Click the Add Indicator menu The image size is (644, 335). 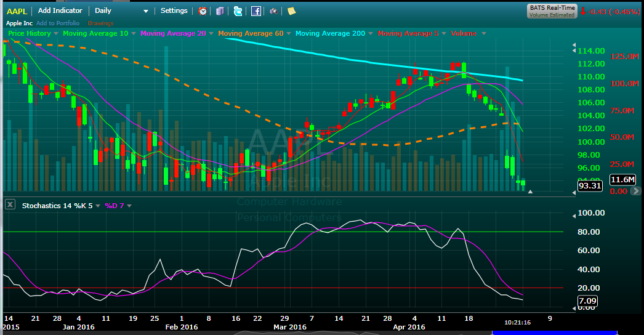[60, 10]
